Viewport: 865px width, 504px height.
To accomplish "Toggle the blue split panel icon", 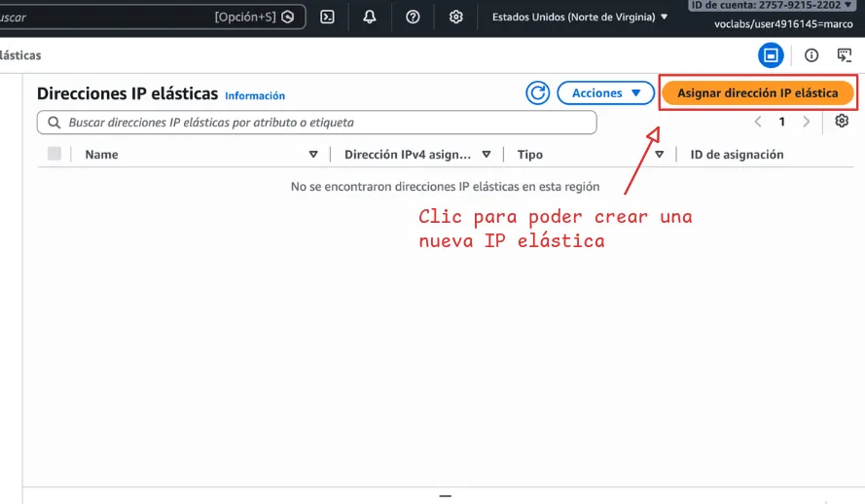I will pyautogui.click(x=771, y=55).
